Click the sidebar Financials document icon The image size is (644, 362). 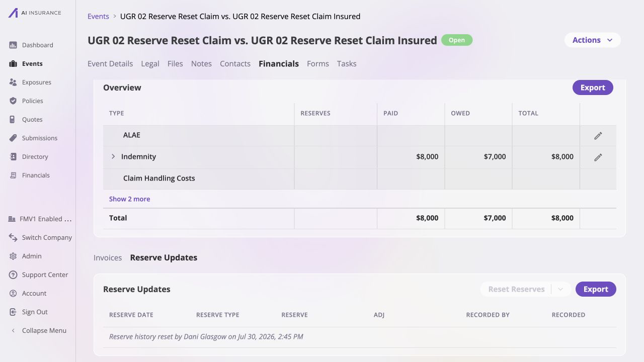(x=13, y=175)
